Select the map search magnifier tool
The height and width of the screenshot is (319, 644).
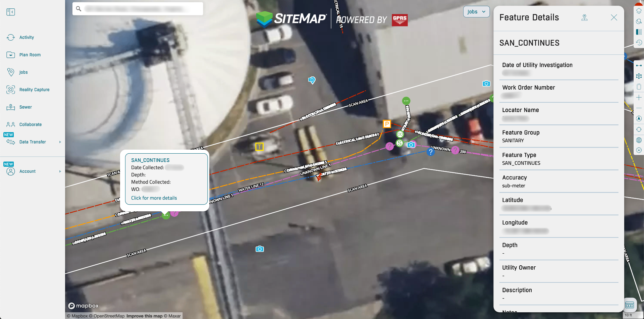[x=639, y=21]
